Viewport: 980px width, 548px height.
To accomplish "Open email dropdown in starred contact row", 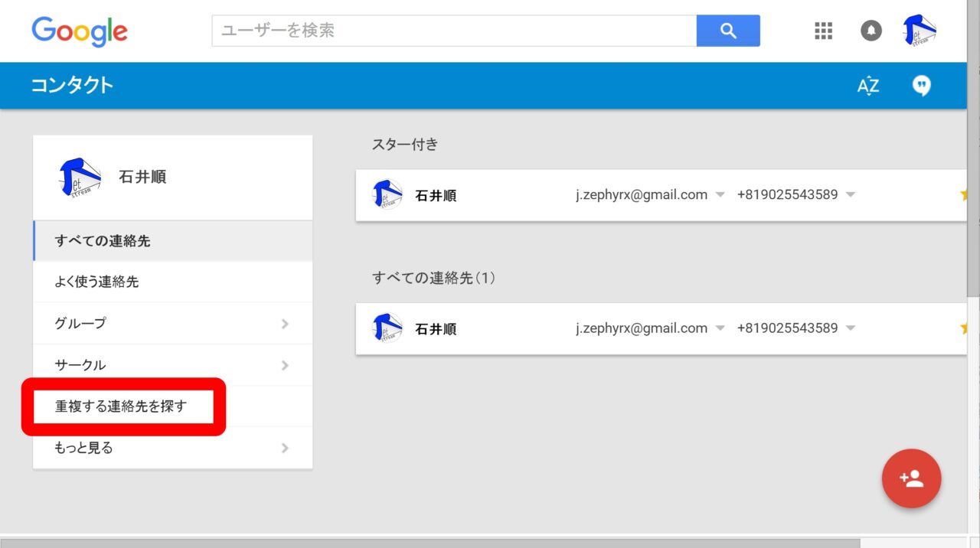I will (x=720, y=195).
